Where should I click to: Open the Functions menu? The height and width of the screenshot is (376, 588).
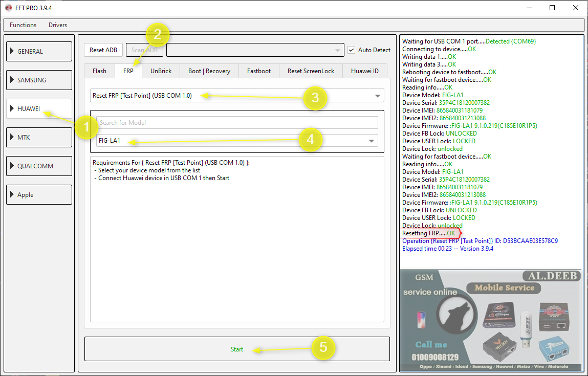[x=23, y=25]
